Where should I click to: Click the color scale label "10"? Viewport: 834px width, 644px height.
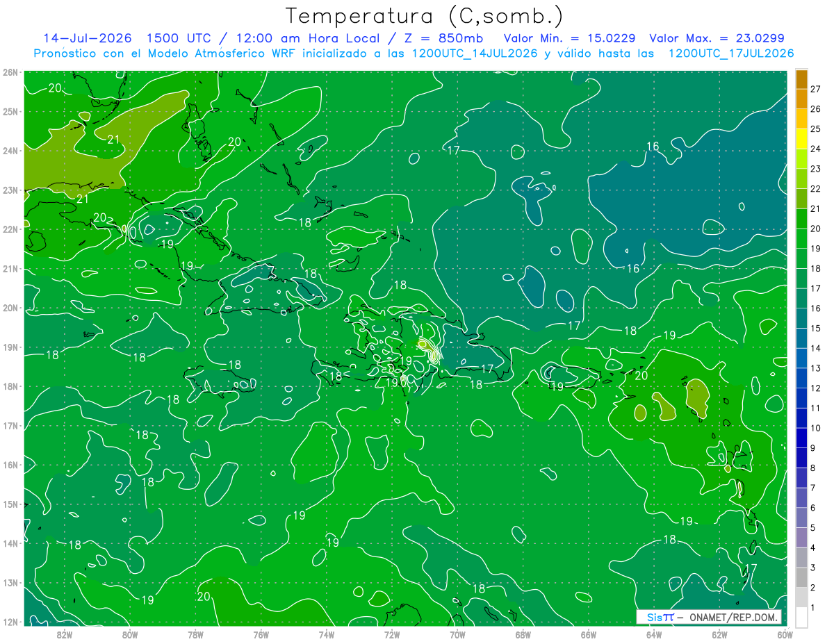coord(816,428)
